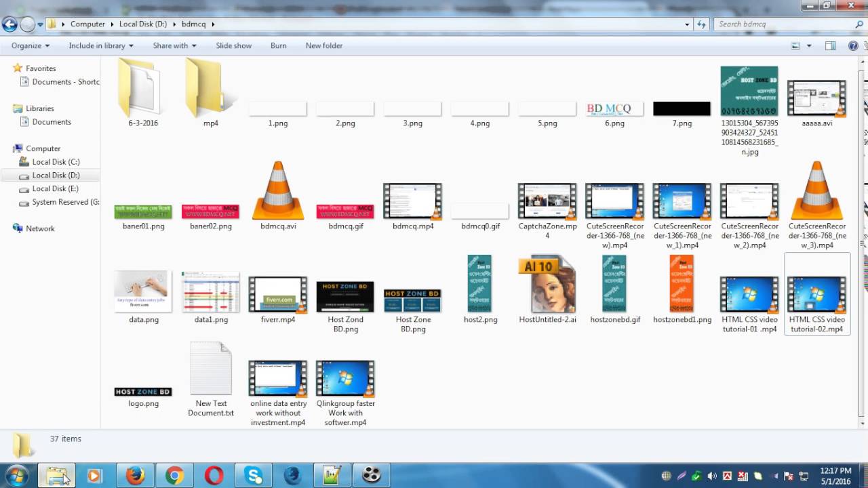Image resolution: width=868 pixels, height=488 pixels.
Task: Select New Text Document.txt file
Action: coord(211,380)
